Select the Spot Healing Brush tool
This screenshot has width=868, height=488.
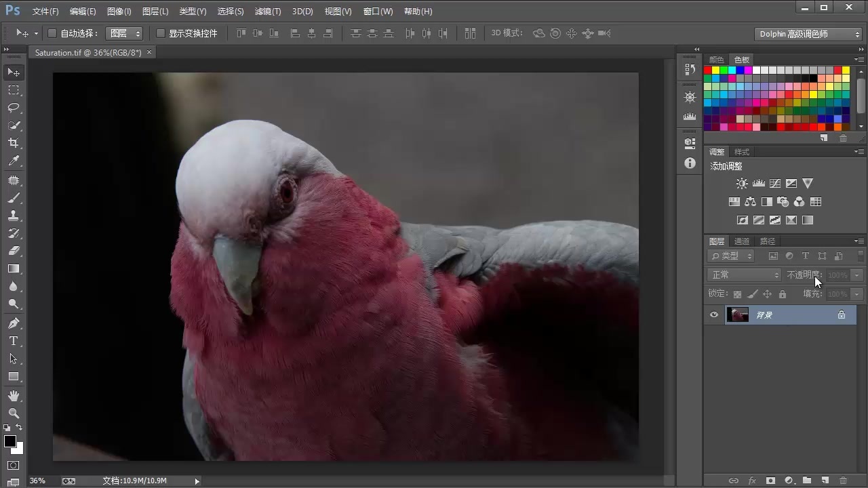point(14,180)
